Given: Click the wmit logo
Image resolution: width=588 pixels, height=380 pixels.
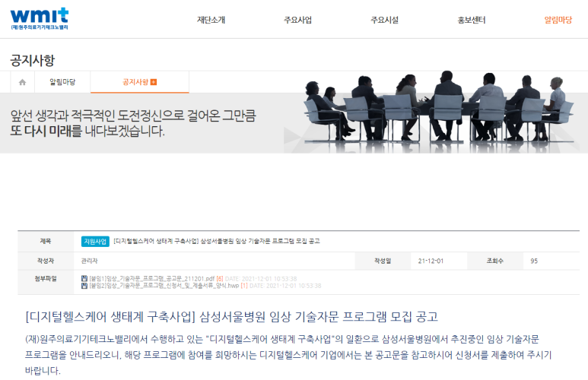Looking at the screenshot, I should point(40,18).
